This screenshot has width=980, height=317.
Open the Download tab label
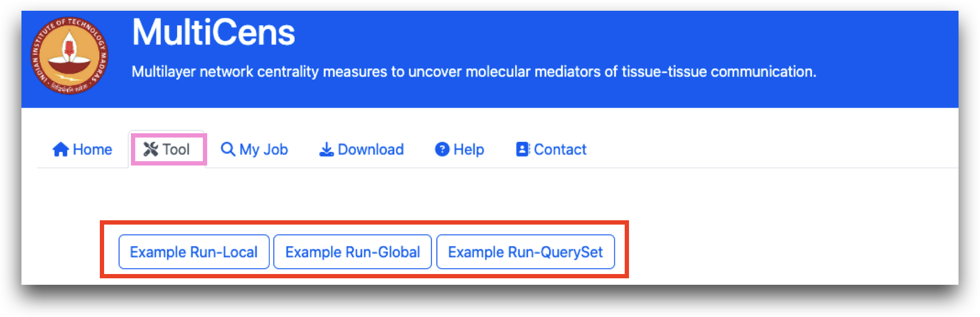[x=371, y=149]
